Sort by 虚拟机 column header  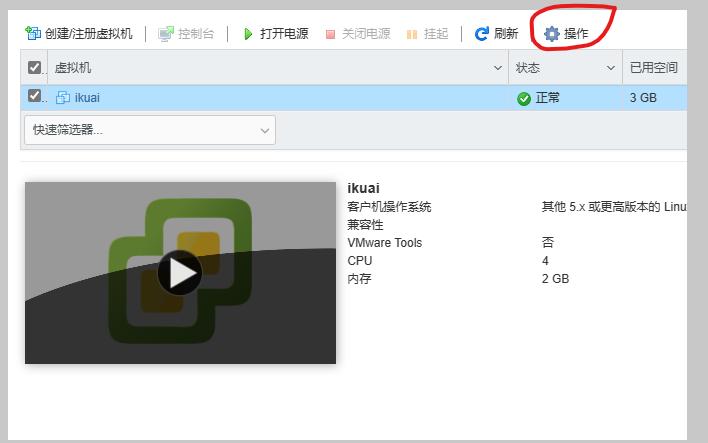click(x=73, y=68)
